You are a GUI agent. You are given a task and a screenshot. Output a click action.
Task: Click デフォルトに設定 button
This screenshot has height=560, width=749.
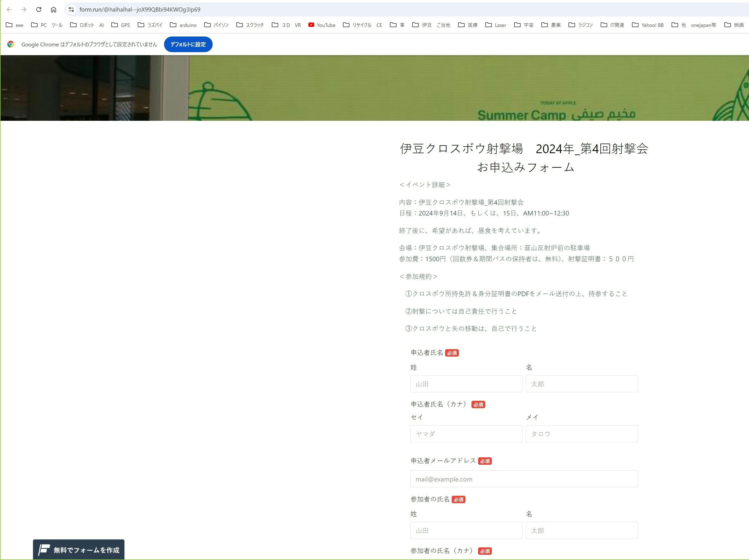coord(188,44)
